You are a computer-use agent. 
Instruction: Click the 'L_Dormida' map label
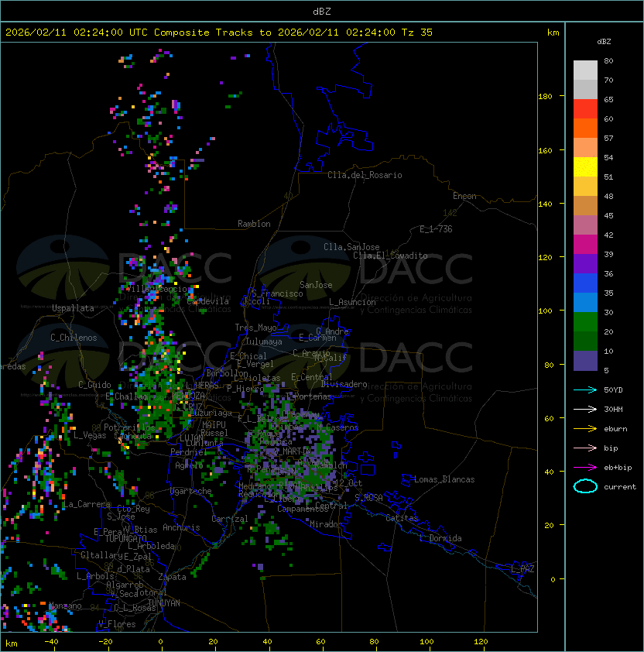pyautogui.click(x=440, y=538)
